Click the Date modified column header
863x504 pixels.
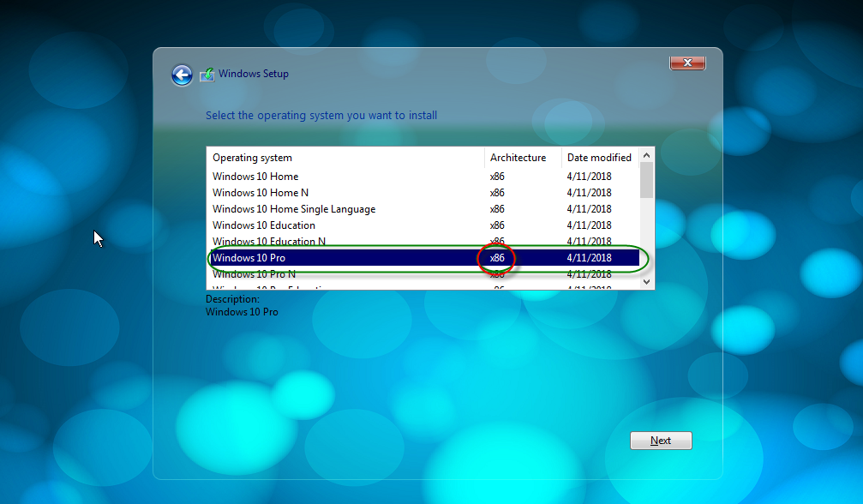click(599, 158)
